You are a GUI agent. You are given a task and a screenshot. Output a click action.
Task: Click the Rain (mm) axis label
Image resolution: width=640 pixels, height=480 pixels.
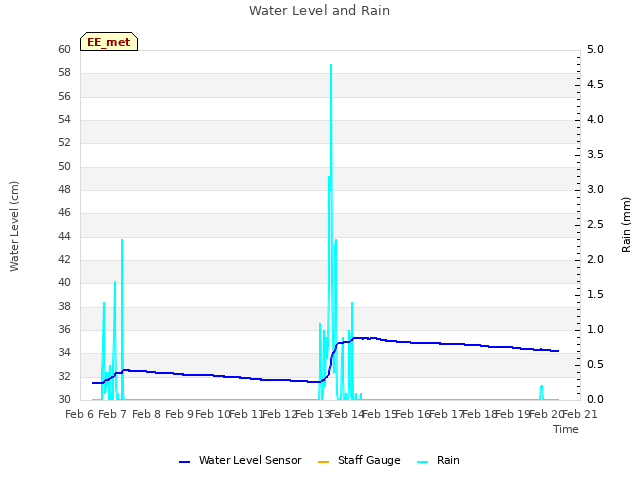[626, 225]
